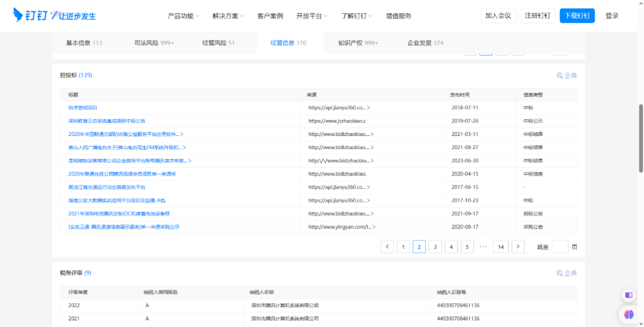The width and height of the screenshot is (644, 327).
Task: Click the 2020-04-15 date cell
Action: (465, 174)
